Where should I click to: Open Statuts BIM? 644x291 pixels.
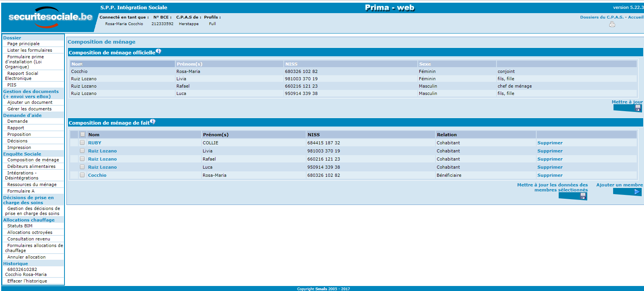(x=20, y=226)
